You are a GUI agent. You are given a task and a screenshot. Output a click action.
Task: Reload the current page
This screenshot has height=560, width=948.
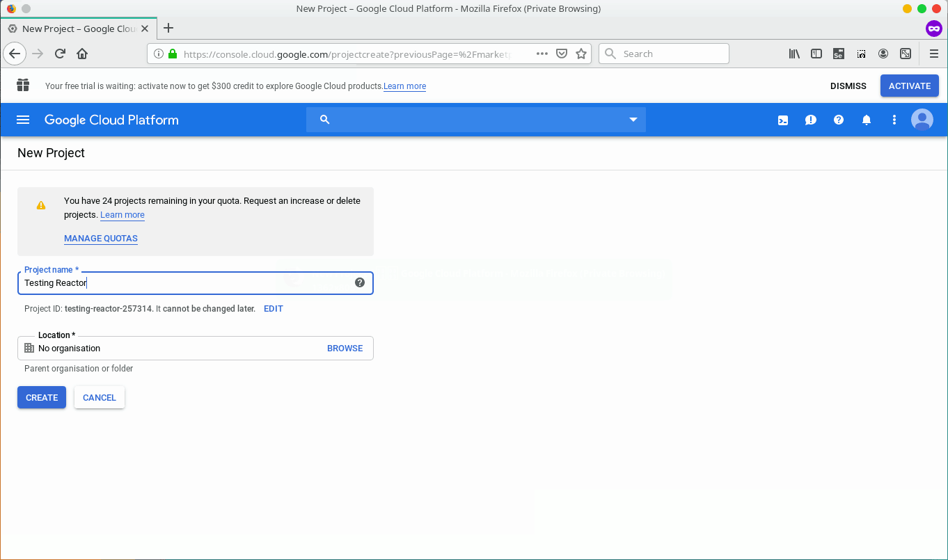pos(60,54)
